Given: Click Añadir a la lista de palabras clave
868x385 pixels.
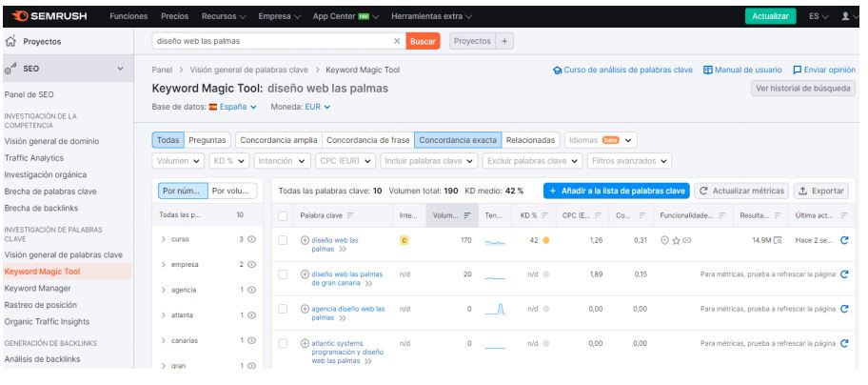Looking at the screenshot, I should 616,191.
